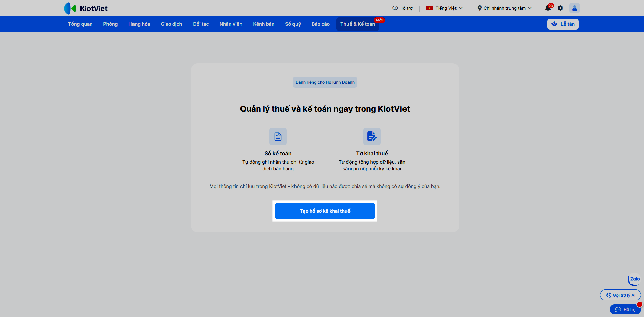Screen dimensions: 644x317
Task: Open the Zalo chat bubble
Action: [x=634, y=279]
